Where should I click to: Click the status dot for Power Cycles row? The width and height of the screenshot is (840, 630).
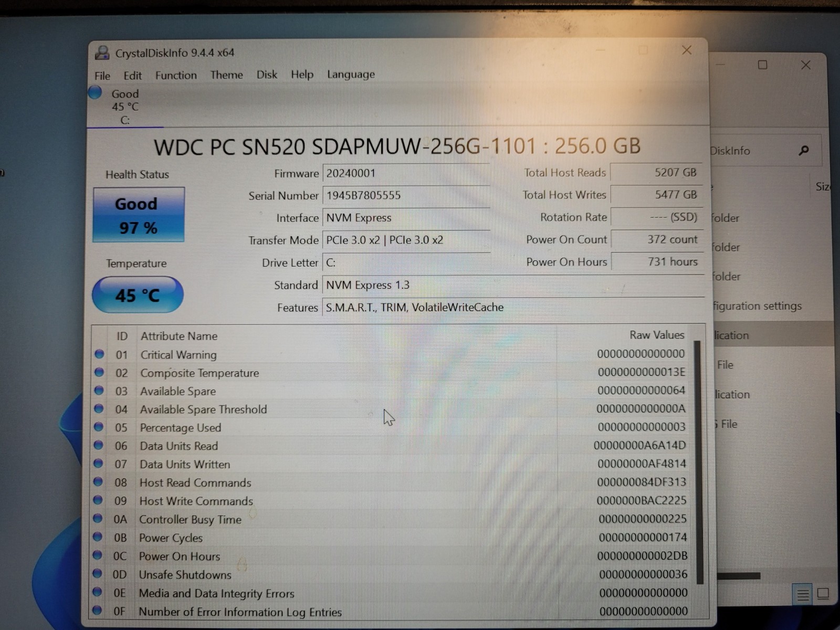click(x=97, y=537)
